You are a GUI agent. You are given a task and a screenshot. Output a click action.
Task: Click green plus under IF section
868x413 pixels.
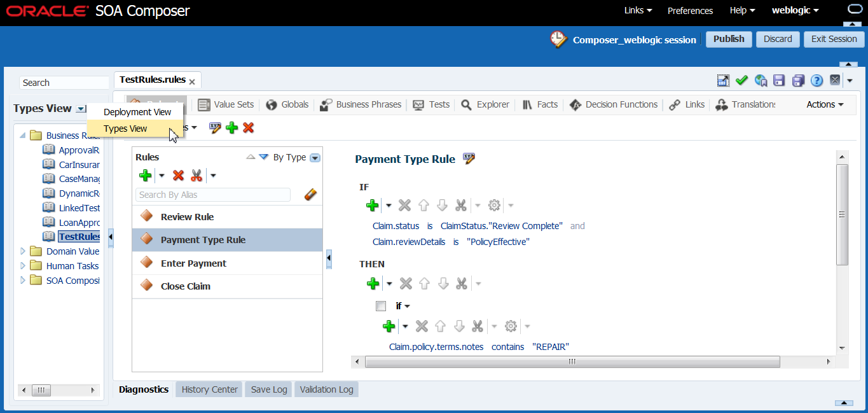[x=373, y=206]
